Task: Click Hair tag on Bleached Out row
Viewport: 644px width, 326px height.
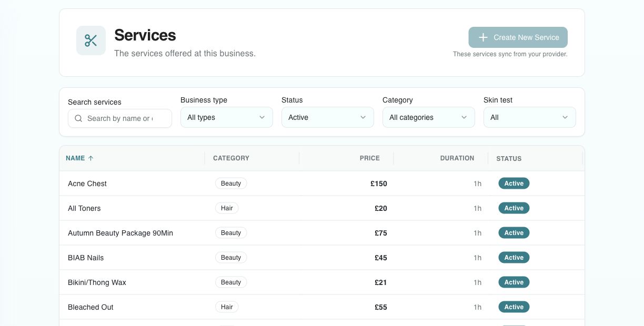Action: [x=227, y=307]
